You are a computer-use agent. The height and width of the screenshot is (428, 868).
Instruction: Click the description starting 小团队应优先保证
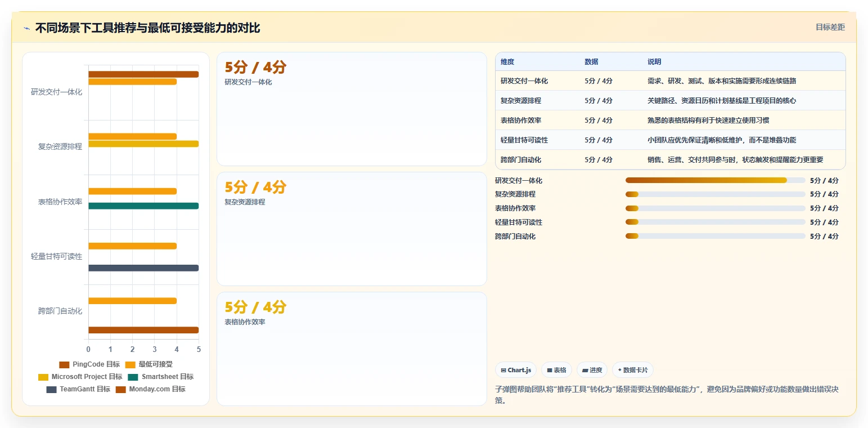click(x=722, y=140)
